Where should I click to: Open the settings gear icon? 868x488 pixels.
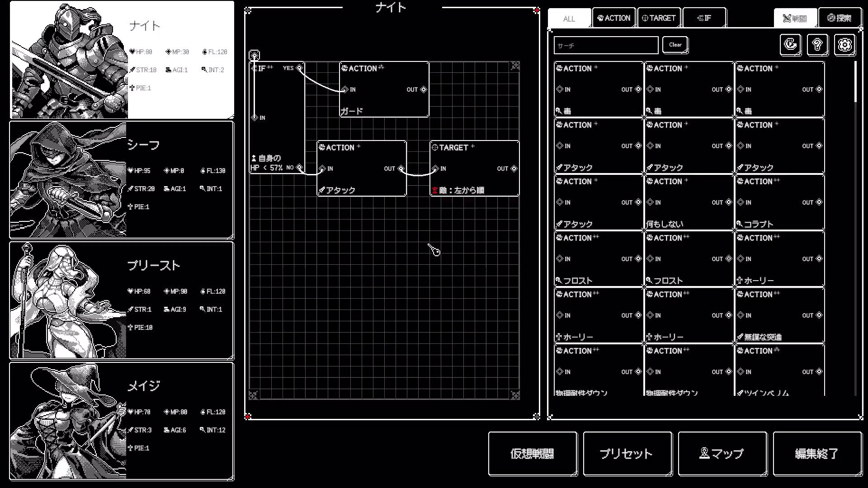(844, 45)
